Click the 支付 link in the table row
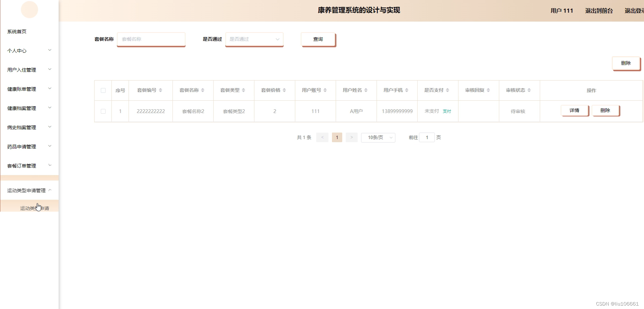The width and height of the screenshot is (644, 309). click(x=446, y=111)
